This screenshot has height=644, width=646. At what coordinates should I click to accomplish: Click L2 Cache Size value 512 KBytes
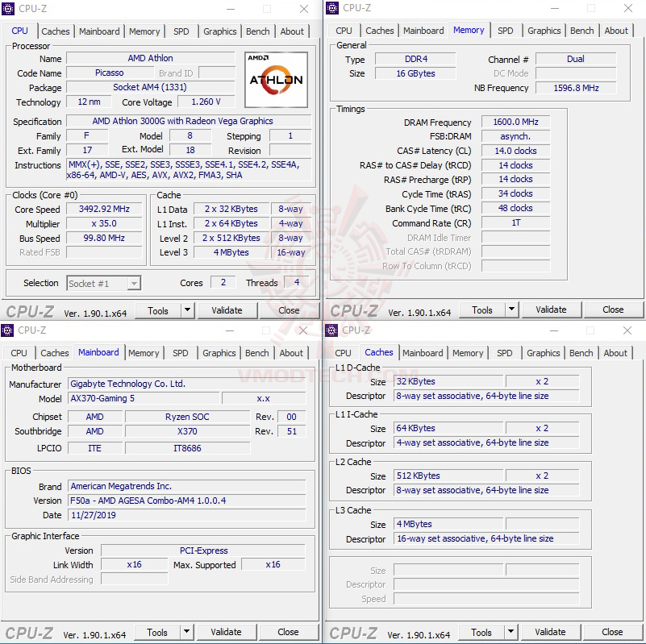click(x=448, y=476)
